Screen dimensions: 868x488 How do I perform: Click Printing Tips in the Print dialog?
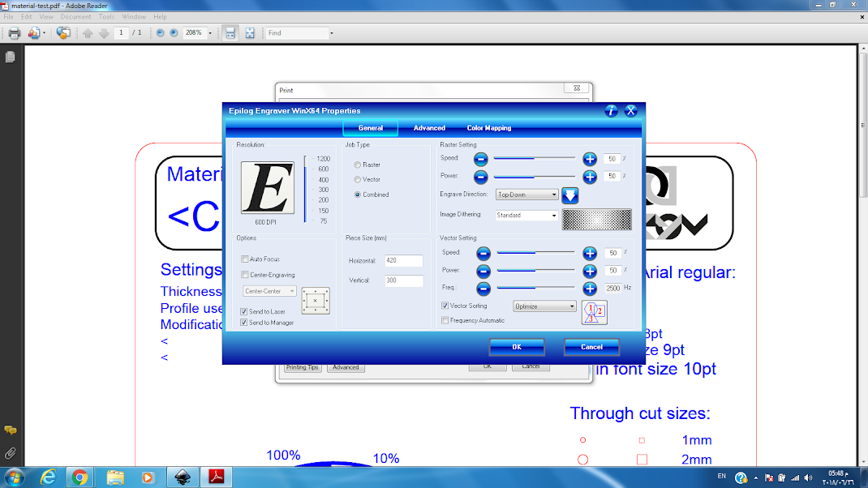(303, 367)
